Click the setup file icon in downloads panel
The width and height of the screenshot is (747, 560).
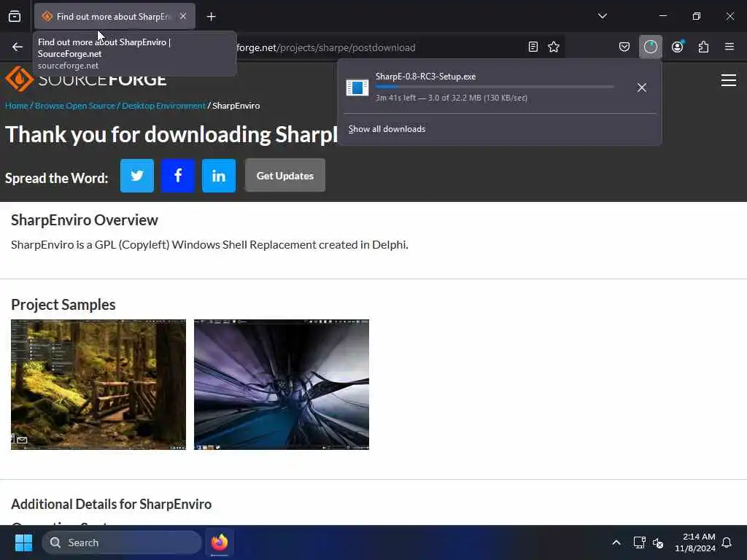click(x=357, y=87)
